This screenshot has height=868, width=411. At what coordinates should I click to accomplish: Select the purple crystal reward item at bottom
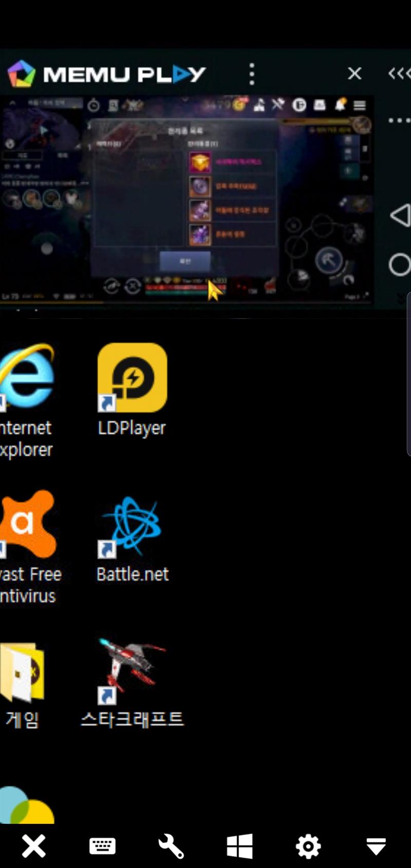pos(200,235)
